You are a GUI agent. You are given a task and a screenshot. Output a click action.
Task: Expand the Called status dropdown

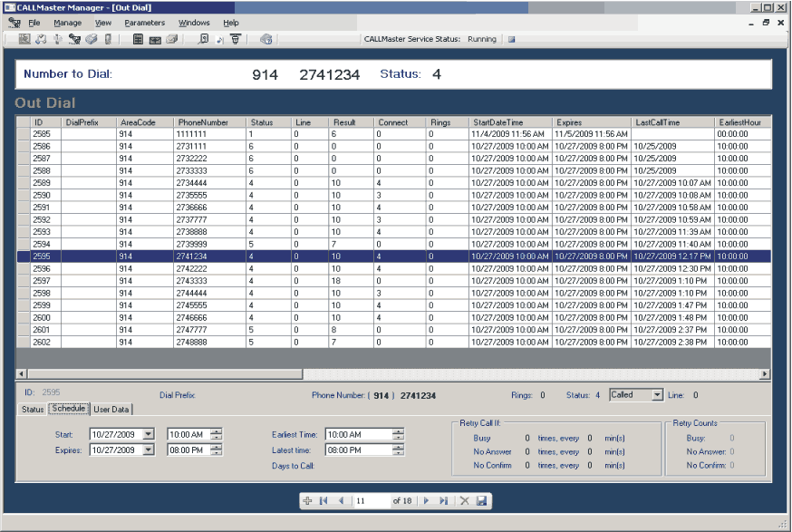(657, 395)
